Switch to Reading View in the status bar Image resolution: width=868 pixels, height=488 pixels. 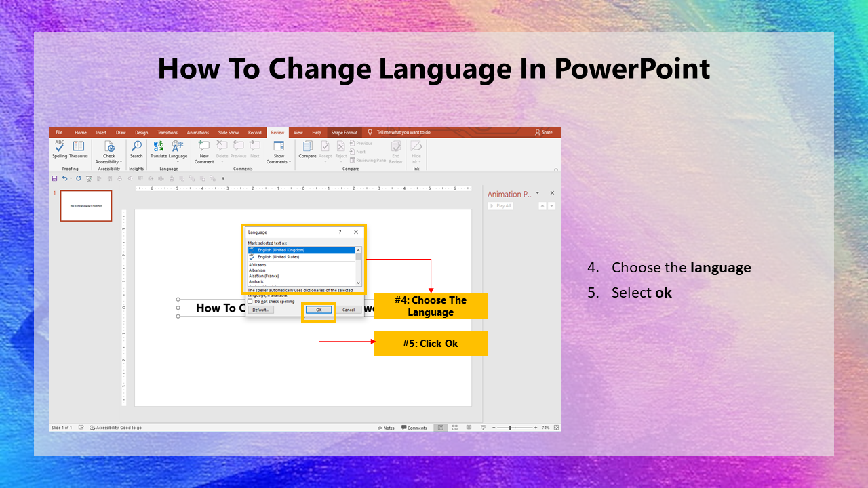(469, 428)
